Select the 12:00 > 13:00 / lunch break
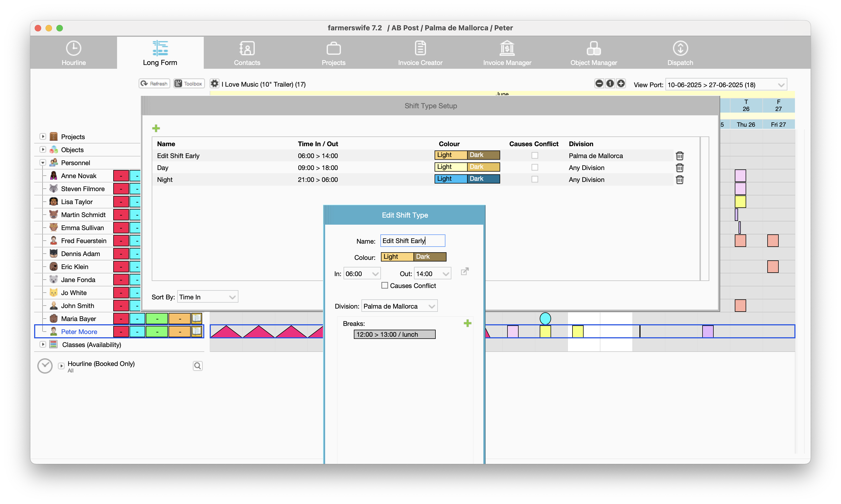Viewport: 841px width, 504px height. click(x=394, y=335)
